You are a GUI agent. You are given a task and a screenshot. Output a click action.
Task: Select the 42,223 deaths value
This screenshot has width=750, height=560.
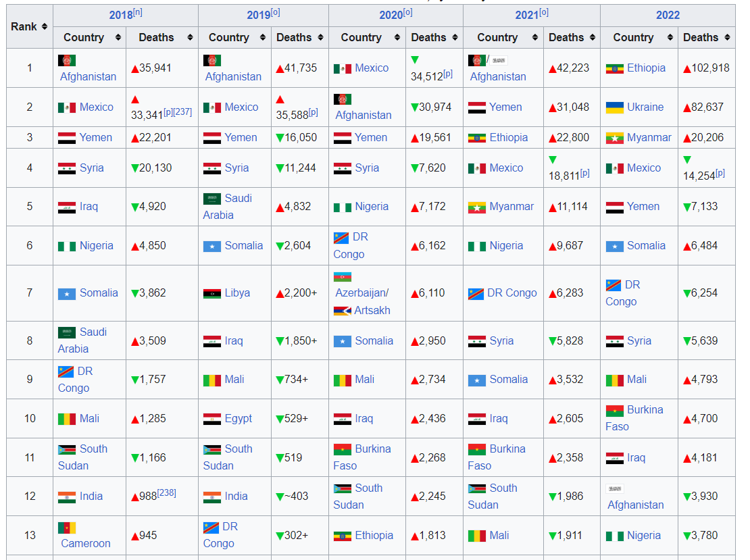click(x=569, y=68)
